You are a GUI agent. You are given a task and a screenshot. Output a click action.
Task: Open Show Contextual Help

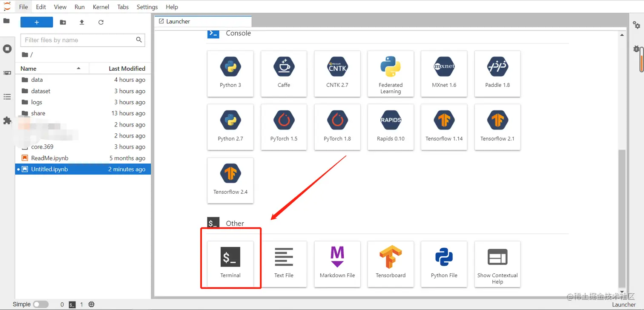click(497, 264)
